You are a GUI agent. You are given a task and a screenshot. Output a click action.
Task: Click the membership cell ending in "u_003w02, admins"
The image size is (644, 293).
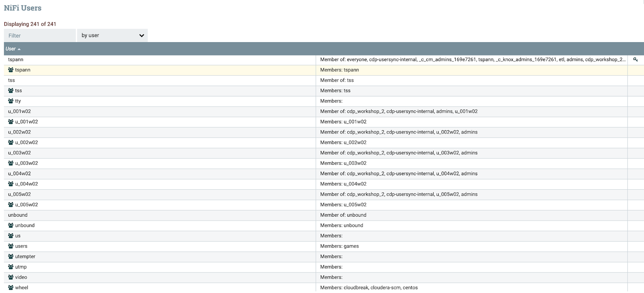(472, 153)
